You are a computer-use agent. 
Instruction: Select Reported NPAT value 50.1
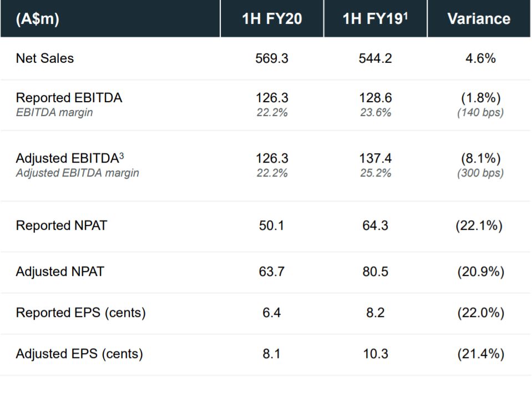click(x=271, y=225)
